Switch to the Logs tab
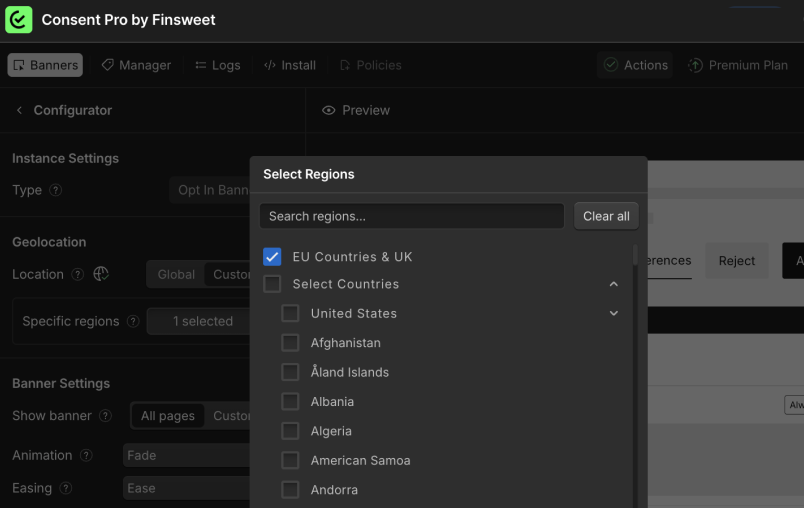This screenshot has height=508, width=804. (218, 65)
